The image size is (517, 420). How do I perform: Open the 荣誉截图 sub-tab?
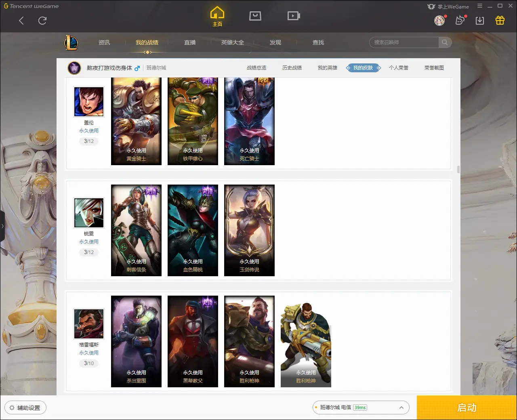coord(434,68)
